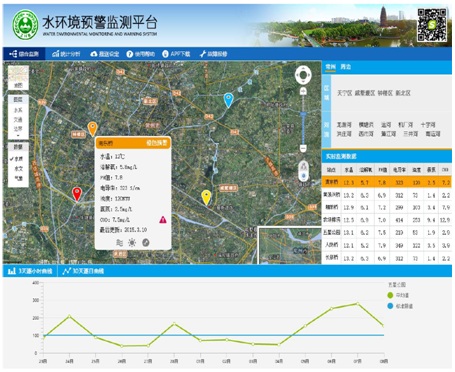Screen dimensions: 455x372
Task: Click the QR code in header
Action: coord(432,25)
